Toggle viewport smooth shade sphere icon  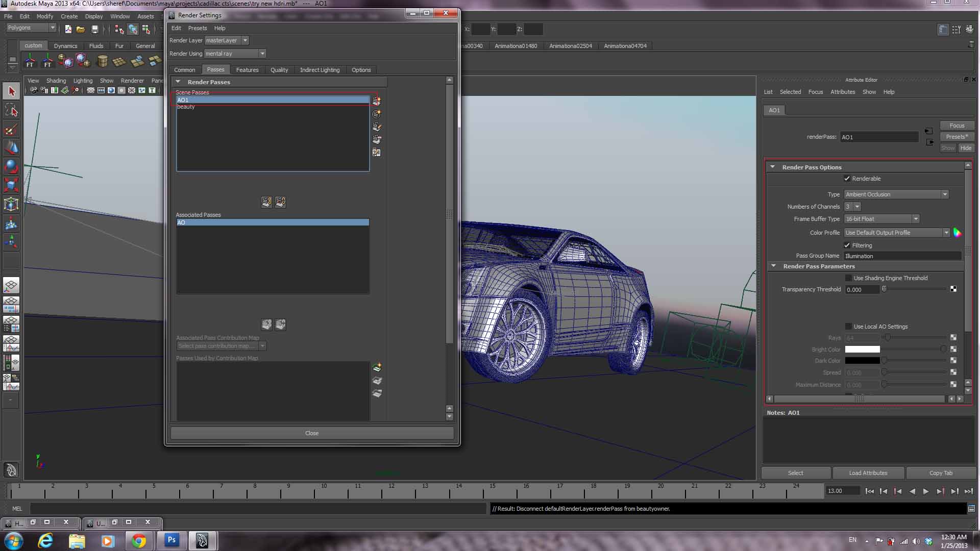point(111,90)
